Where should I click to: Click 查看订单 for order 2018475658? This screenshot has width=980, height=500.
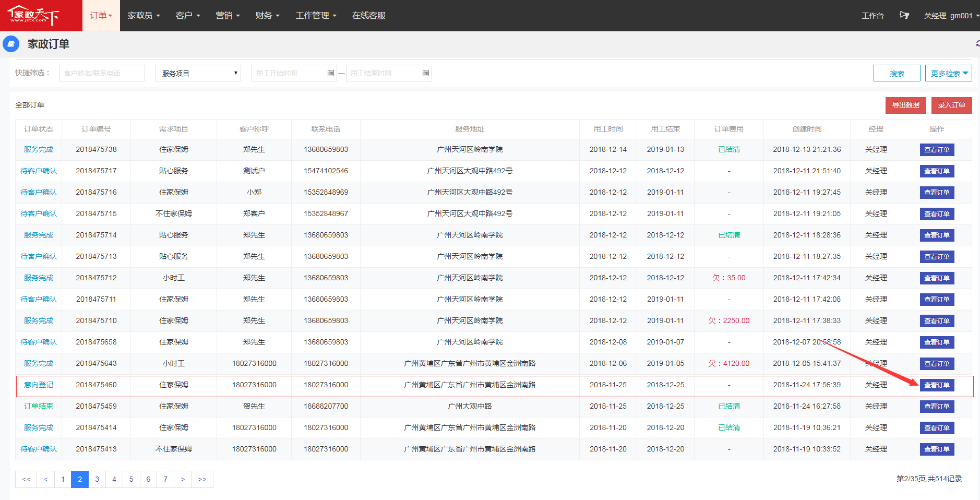[937, 342]
